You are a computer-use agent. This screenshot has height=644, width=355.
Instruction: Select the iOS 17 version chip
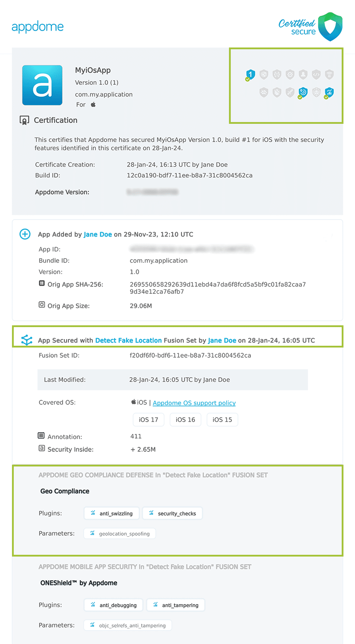(148, 419)
